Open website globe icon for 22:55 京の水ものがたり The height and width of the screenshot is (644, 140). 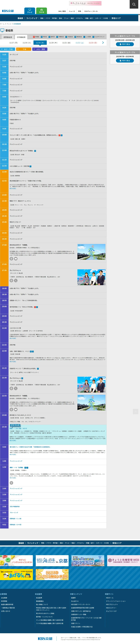(x=11, y=410)
